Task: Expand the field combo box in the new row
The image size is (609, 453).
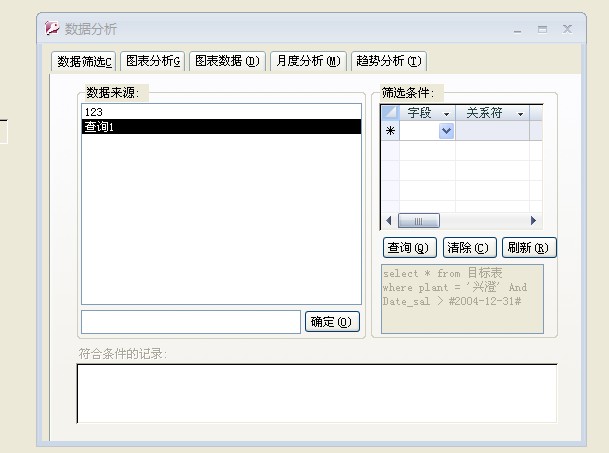Action: (x=446, y=131)
